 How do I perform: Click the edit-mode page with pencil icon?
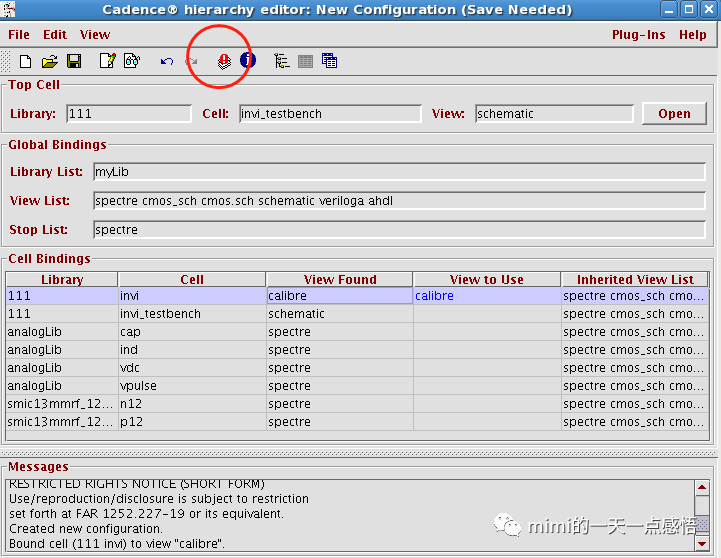(x=108, y=61)
